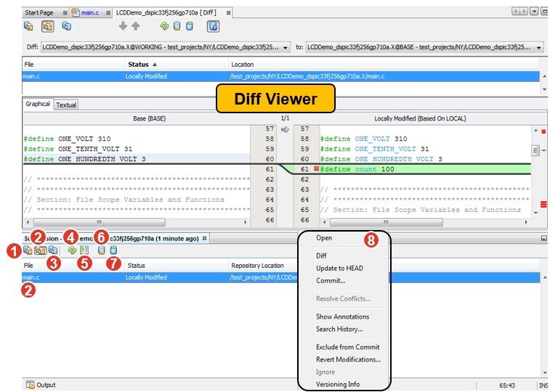
Task: Choose Show Annotations from the context menu
Action: tap(342, 317)
